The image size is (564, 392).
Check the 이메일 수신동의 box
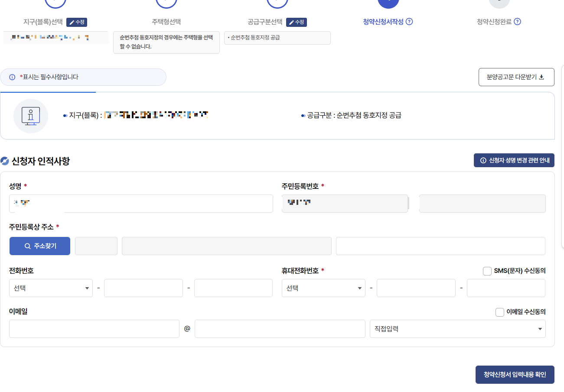pyautogui.click(x=499, y=312)
